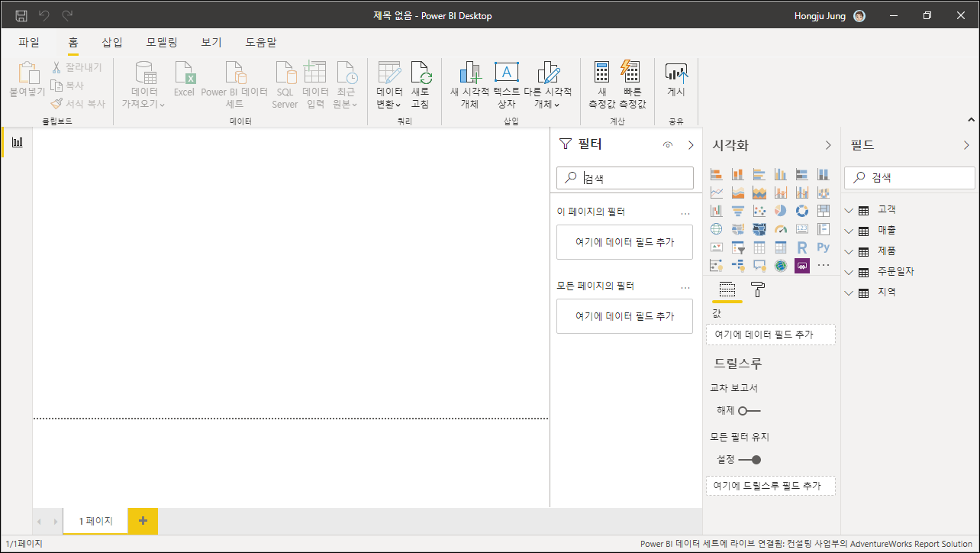Collapse the ribbon with the up arrow
This screenshot has height=553, width=980.
[x=971, y=120]
